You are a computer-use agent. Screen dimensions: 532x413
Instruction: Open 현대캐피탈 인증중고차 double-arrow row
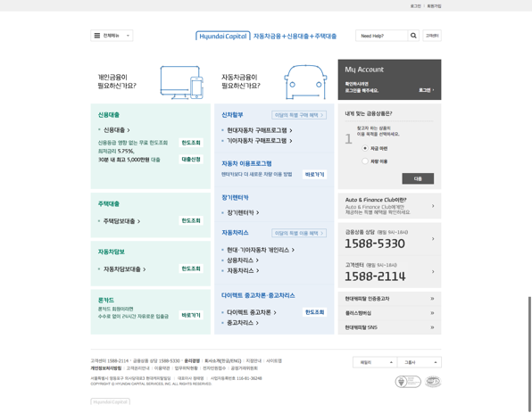click(x=389, y=299)
